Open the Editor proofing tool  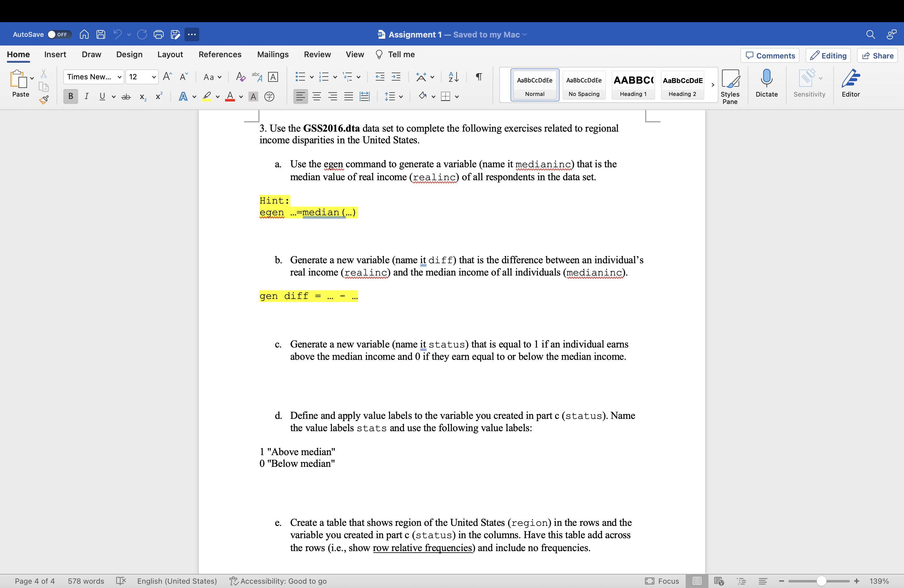point(850,84)
